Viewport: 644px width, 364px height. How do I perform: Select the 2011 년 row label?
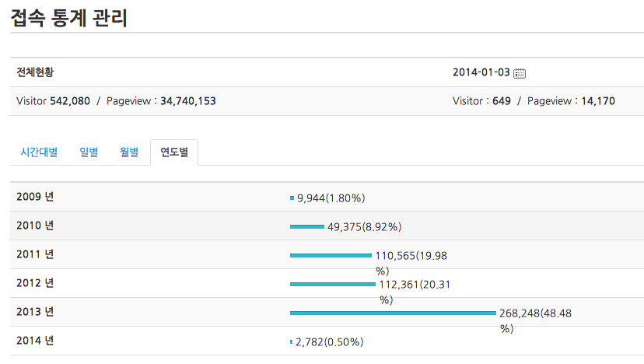(35, 254)
